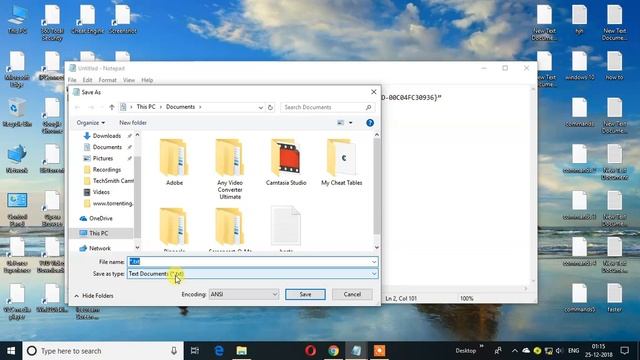The image size is (640, 360).
Task: Click the taskbar clock showing 01:15
Action: pos(598,351)
